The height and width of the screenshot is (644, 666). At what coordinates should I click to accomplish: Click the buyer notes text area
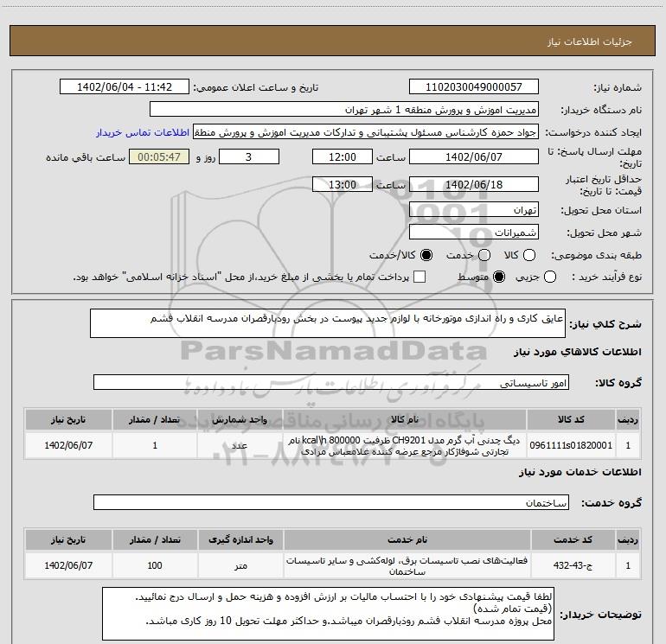(328, 614)
